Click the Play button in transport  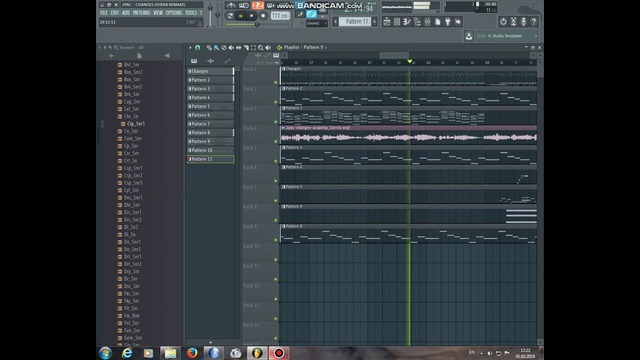pyautogui.click(x=241, y=16)
